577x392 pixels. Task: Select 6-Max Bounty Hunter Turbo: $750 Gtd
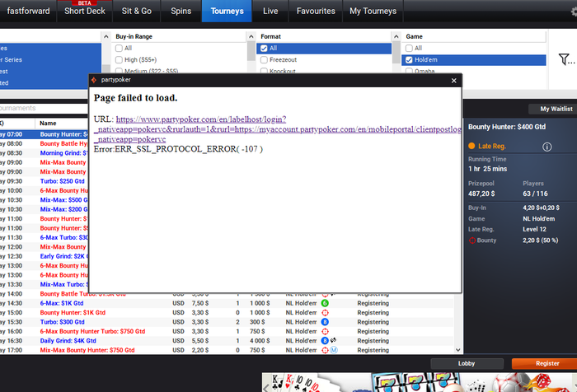coord(227,332)
